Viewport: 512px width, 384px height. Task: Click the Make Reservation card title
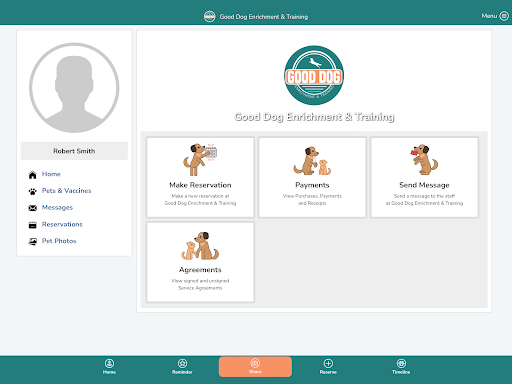pos(200,185)
